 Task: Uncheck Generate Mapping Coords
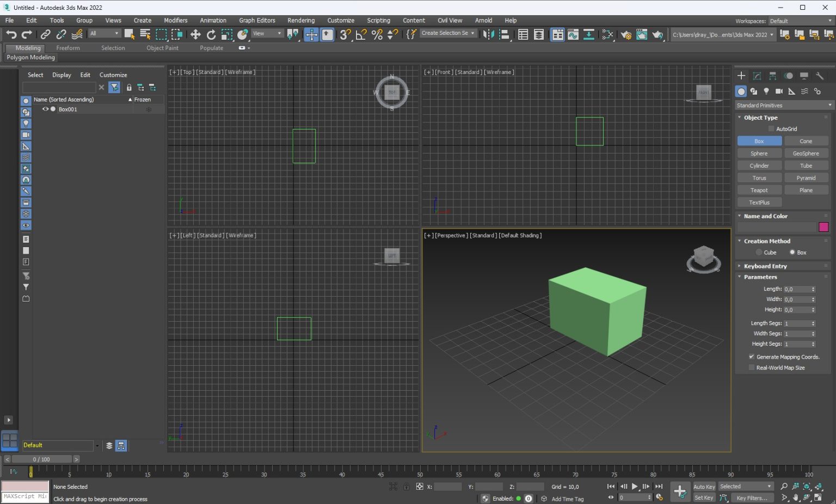click(x=752, y=357)
